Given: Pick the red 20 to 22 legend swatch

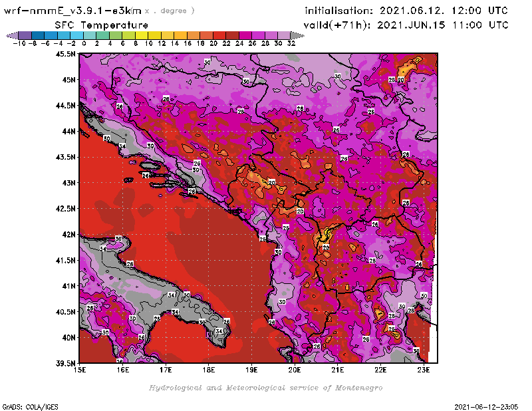Looking at the screenshot, I should (x=219, y=35).
